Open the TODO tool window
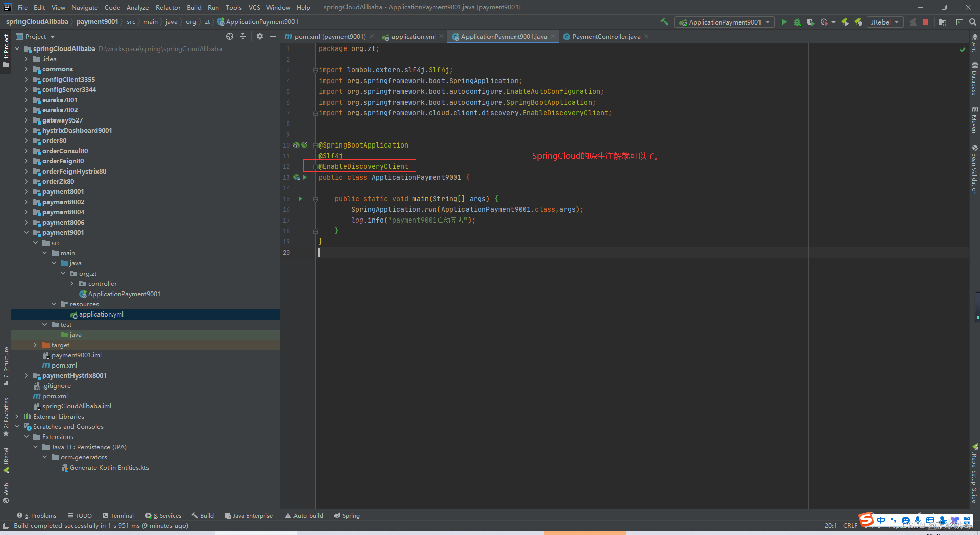The image size is (980, 535). [x=80, y=516]
